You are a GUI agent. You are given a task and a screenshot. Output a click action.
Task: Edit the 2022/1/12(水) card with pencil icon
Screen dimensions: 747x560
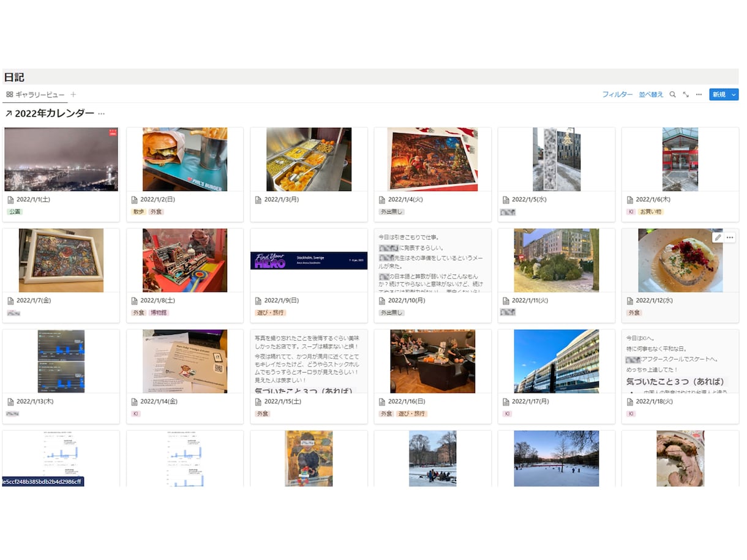click(718, 237)
